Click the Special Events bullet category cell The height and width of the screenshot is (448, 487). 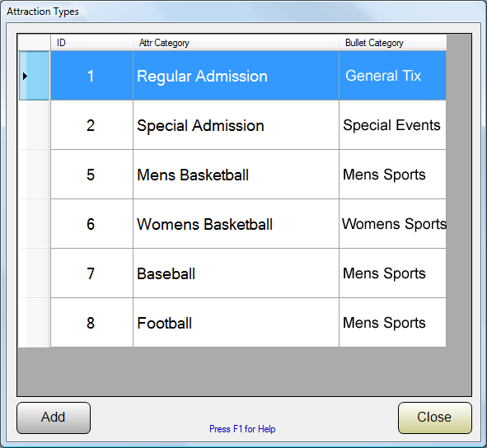point(392,125)
